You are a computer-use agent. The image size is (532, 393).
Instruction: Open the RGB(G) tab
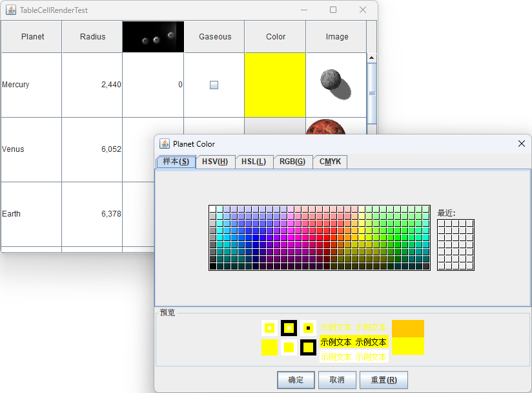click(x=292, y=162)
